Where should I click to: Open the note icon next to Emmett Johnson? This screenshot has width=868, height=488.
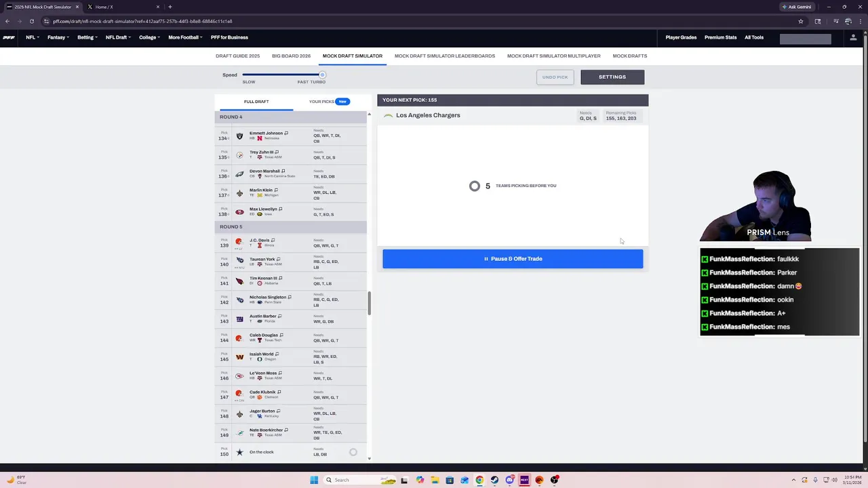286,133
